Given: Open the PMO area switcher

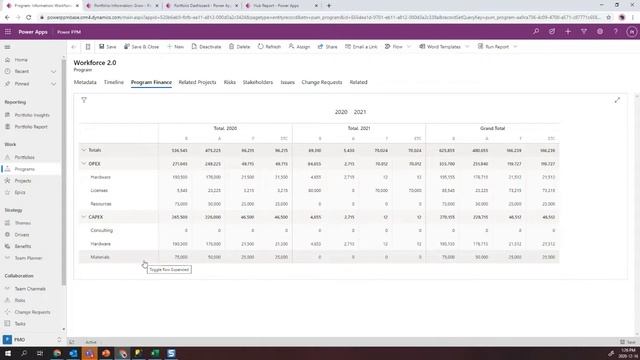Looking at the screenshot, I should pos(32,340).
